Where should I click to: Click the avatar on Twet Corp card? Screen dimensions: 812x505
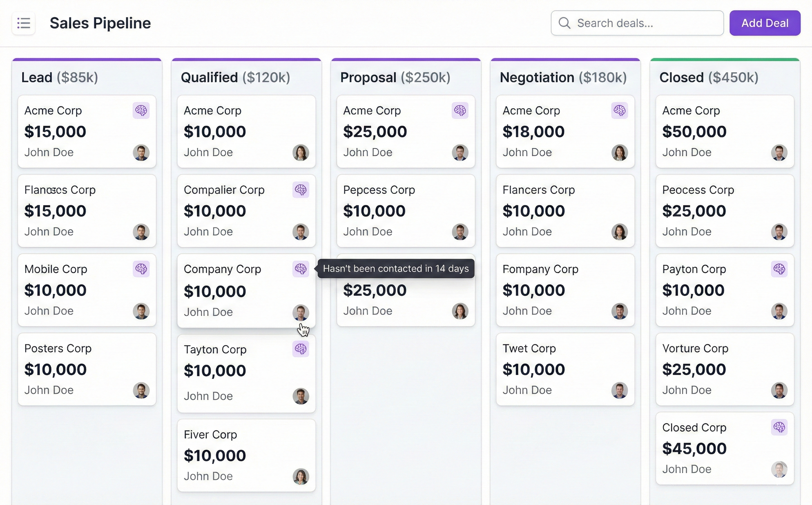tap(620, 390)
